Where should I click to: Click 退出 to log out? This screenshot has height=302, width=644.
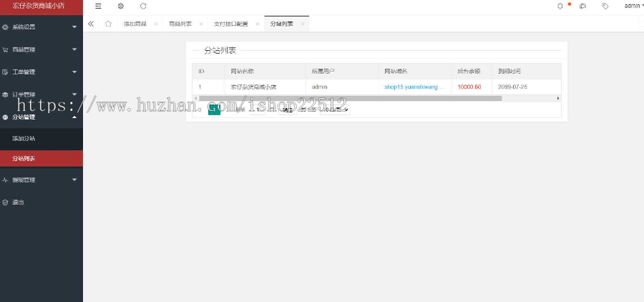pyautogui.click(x=18, y=203)
